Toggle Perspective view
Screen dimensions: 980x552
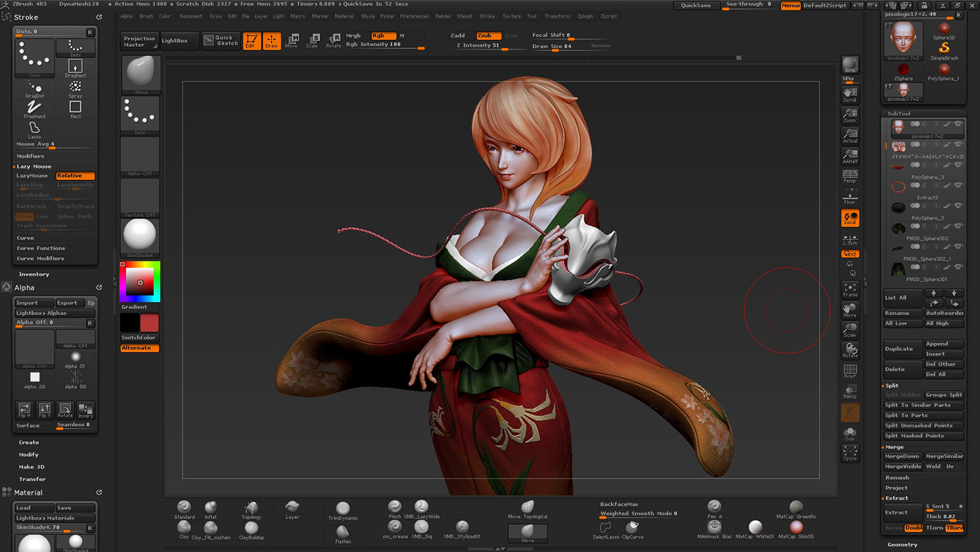click(x=850, y=176)
